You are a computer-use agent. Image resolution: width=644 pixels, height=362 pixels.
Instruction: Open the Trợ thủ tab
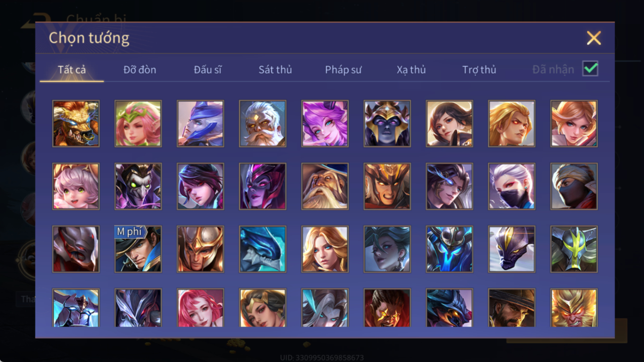click(479, 70)
